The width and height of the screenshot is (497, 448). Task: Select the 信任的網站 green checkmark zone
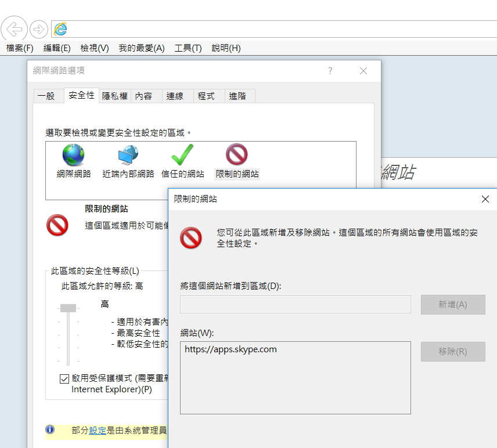click(x=182, y=161)
